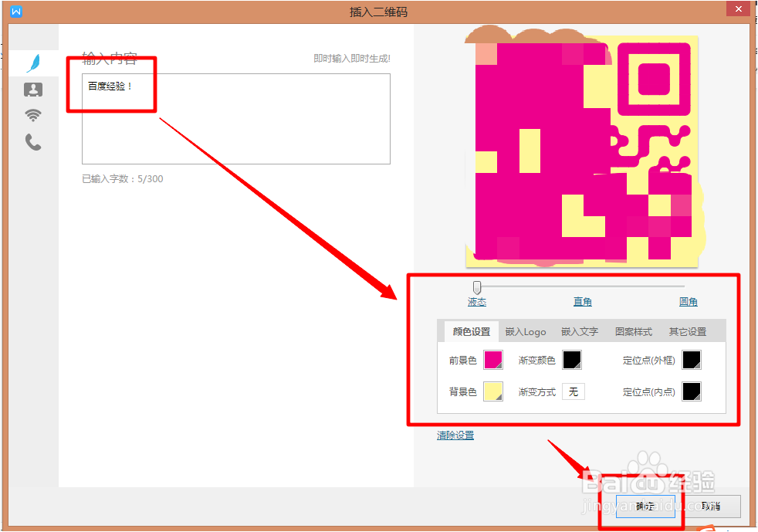Click the 已输入字数：5/300 counter text
The image size is (758, 532).
[x=122, y=179]
